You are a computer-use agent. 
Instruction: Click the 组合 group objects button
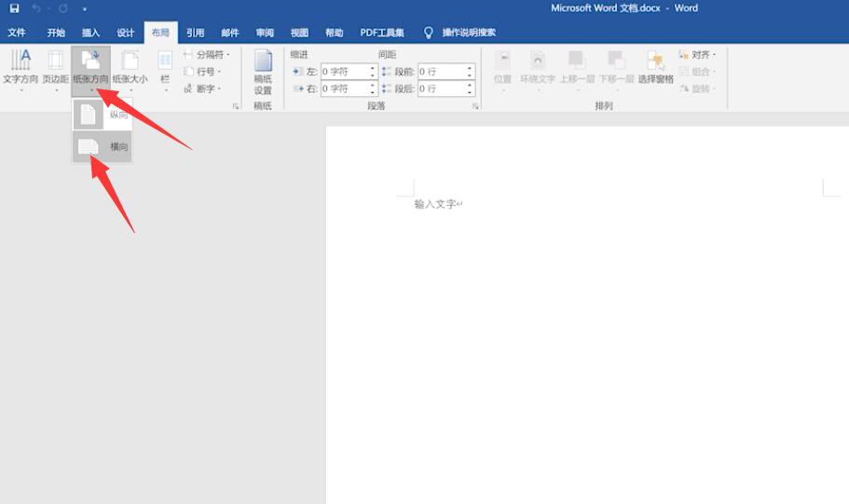click(x=697, y=72)
